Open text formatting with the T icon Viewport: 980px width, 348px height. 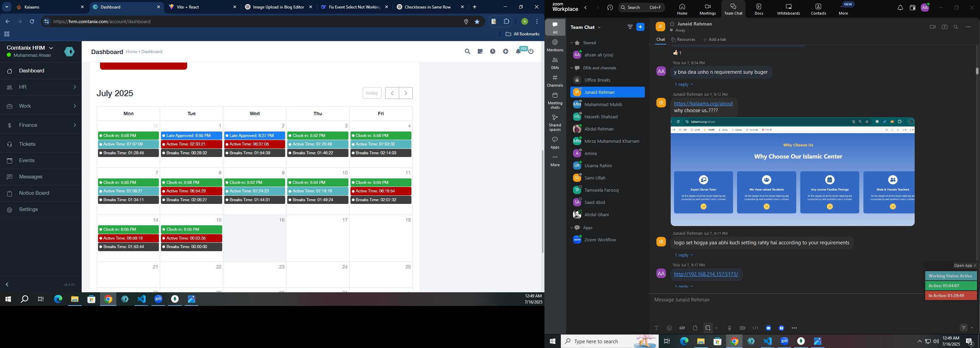[656, 328]
